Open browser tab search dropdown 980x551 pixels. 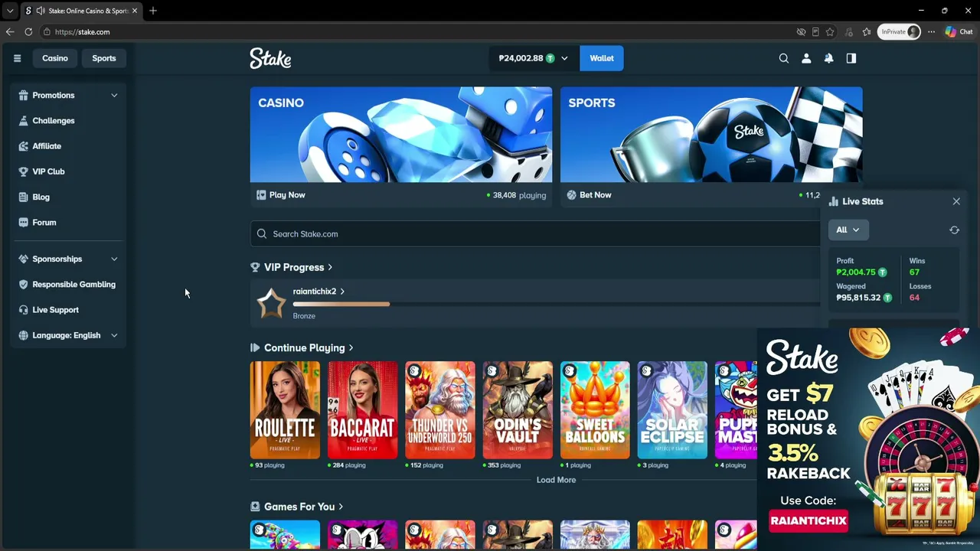(x=10, y=11)
